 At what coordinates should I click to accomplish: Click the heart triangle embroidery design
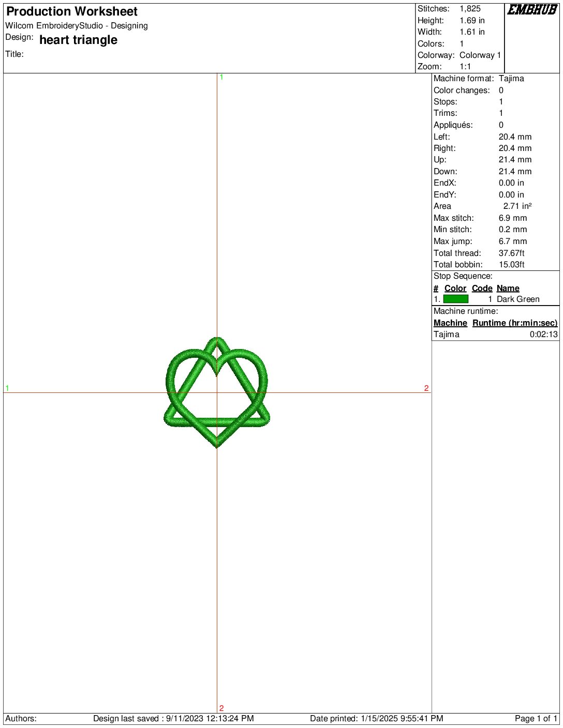[217, 392]
